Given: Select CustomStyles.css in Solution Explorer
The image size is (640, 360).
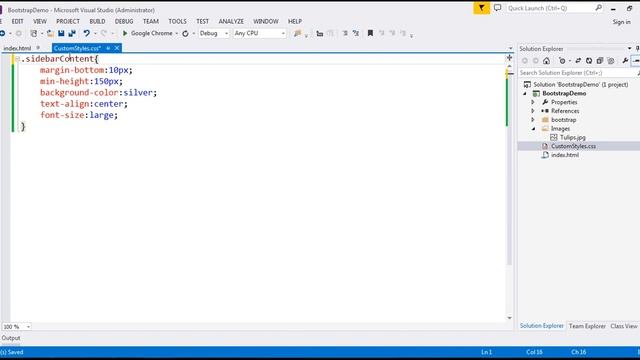Looking at the screenshot, I should pyautogui.click(x=573, y=146).
